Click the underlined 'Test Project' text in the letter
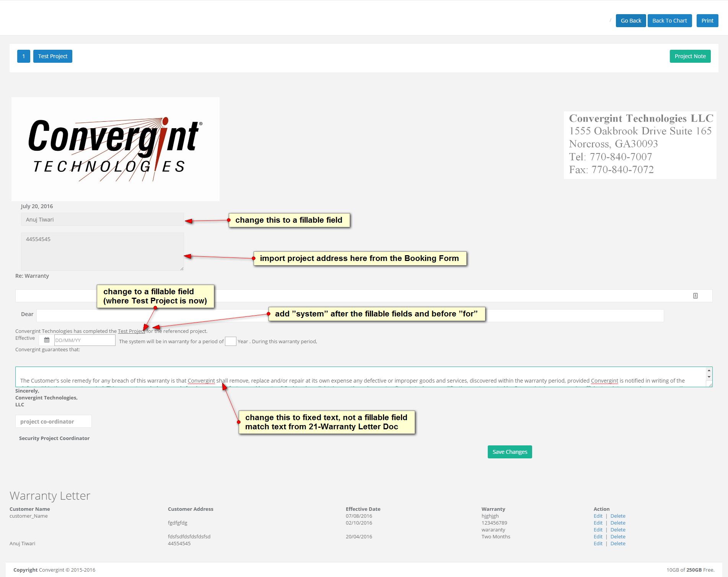Image resolution: width=728 pixels, height=577 pixels. tap(131, 331)
